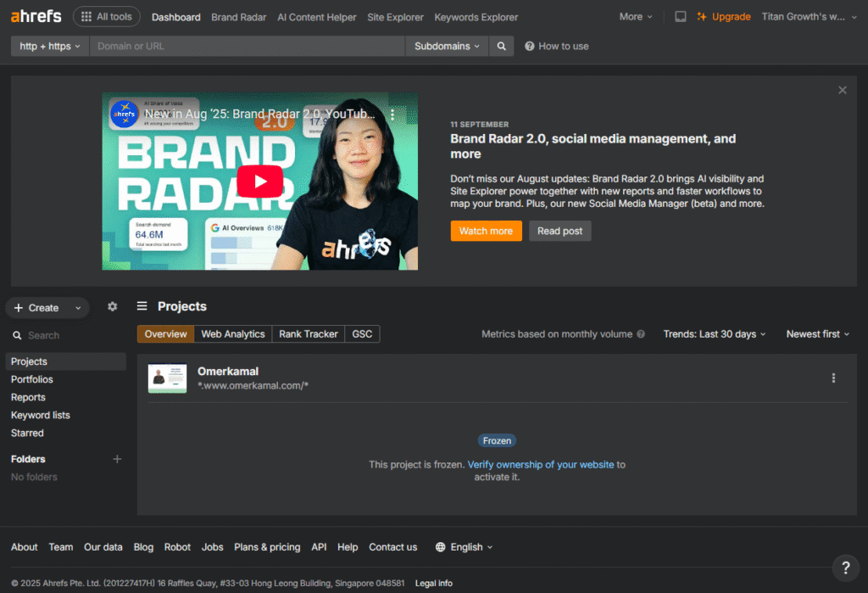Screen dimensions: 868x593
Task: Click the Ahrefs logo
Action: pyautogui.click(x=36, y=16)
